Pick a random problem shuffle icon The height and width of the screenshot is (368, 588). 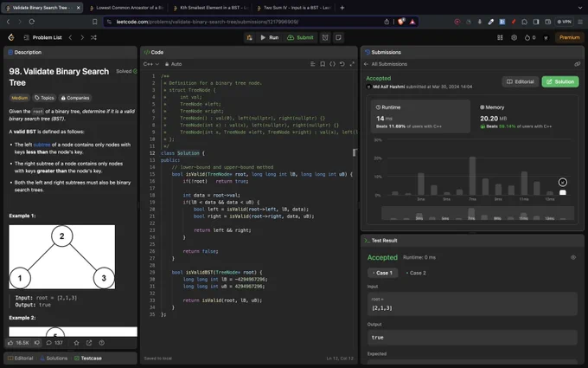[x=93, y=37]
